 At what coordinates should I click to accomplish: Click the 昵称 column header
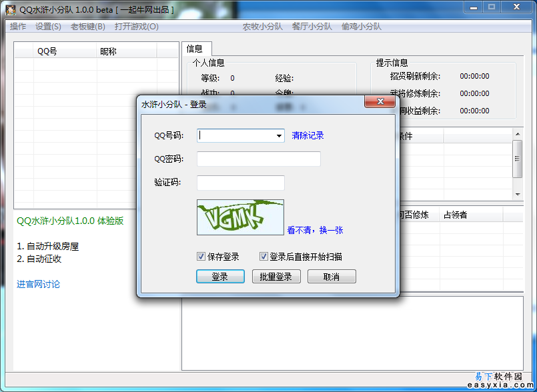coord(127,51)
